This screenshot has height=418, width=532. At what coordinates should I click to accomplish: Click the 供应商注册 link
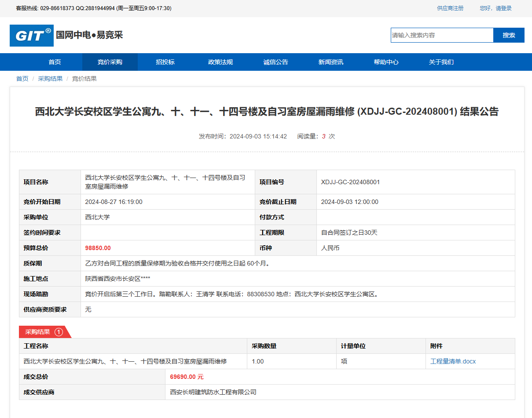(x=450, y=8)
